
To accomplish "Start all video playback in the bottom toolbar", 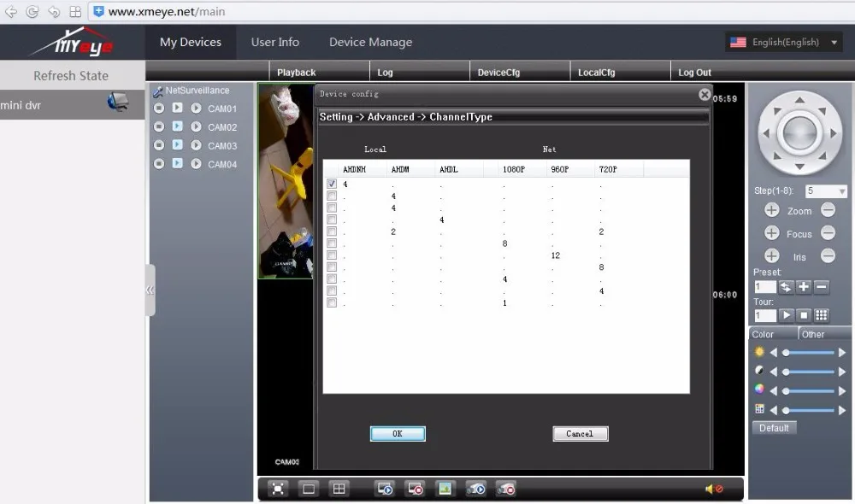I will [385, 489].
